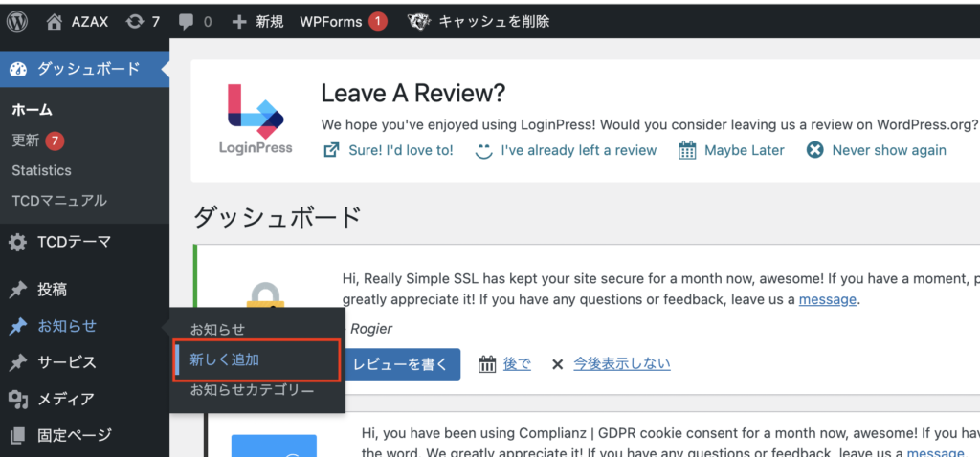Click the calendar icon beside 後で
This screenshot has height=457, width=980.
click(x=487, y=364)
